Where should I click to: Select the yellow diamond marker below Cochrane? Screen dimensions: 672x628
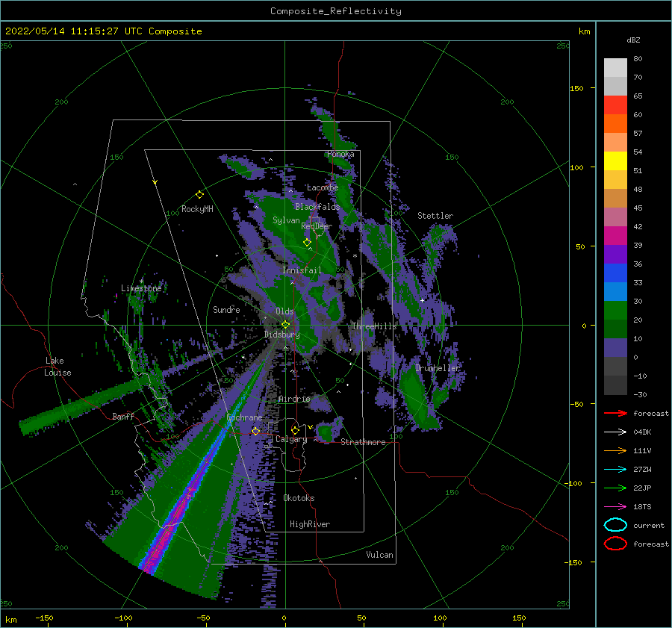click(x=255, y=431)
